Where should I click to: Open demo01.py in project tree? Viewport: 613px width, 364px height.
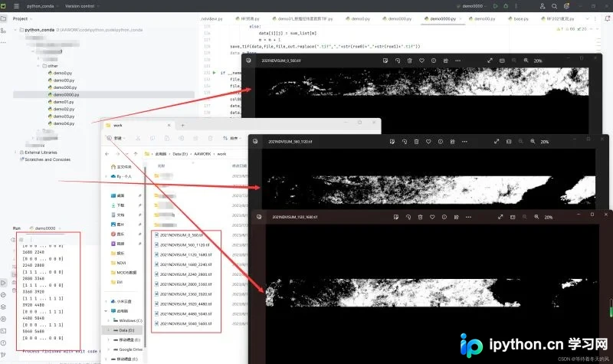[61, 102]
